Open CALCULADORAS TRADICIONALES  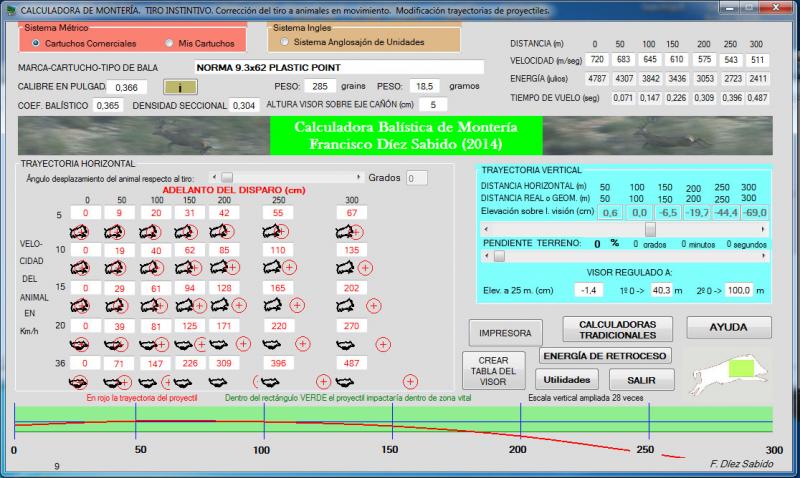[x=616, y=329]
